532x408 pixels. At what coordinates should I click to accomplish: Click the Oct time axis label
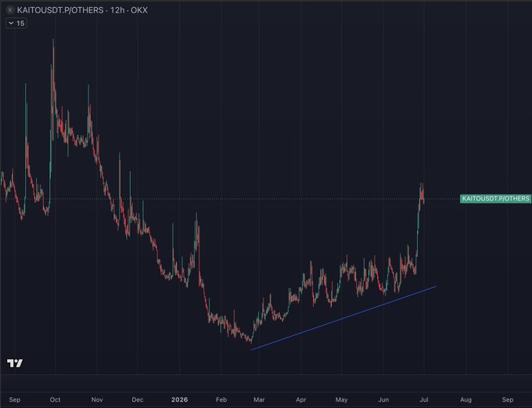pos(56,399)
